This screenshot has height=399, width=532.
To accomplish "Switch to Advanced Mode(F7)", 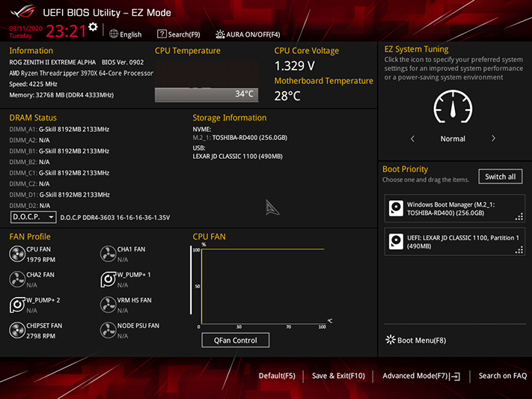I will [421, 376].
